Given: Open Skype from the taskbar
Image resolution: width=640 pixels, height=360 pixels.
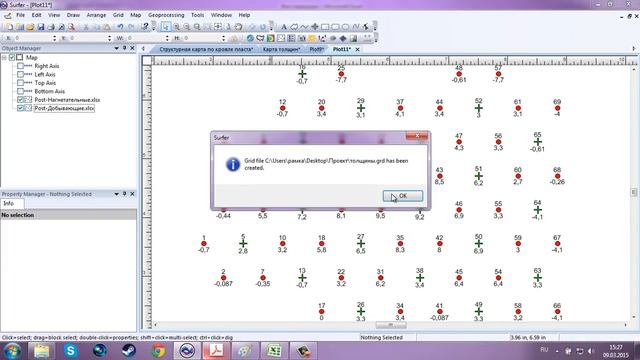Looking at the screenshot, I should 71,351.
